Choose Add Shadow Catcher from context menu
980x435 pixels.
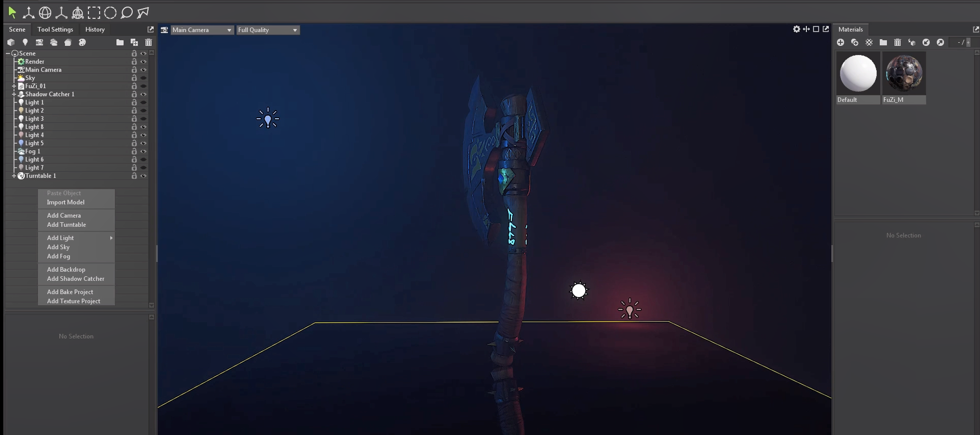click(x=75, y=279)
